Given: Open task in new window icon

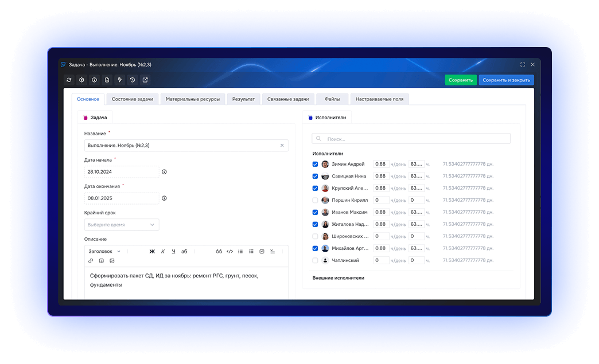Looking at the screenshot, I should [x=145, y=80].
